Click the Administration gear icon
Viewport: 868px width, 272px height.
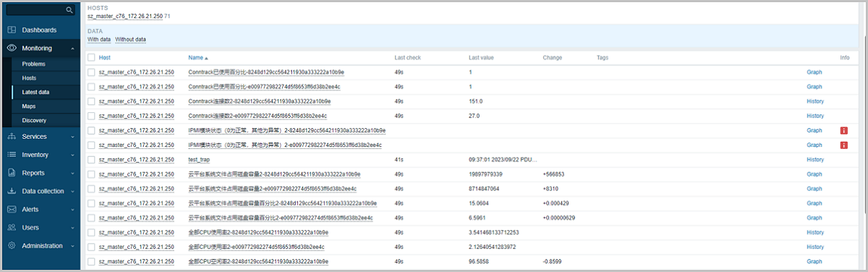pyautogui.click(x=12, y=245)
